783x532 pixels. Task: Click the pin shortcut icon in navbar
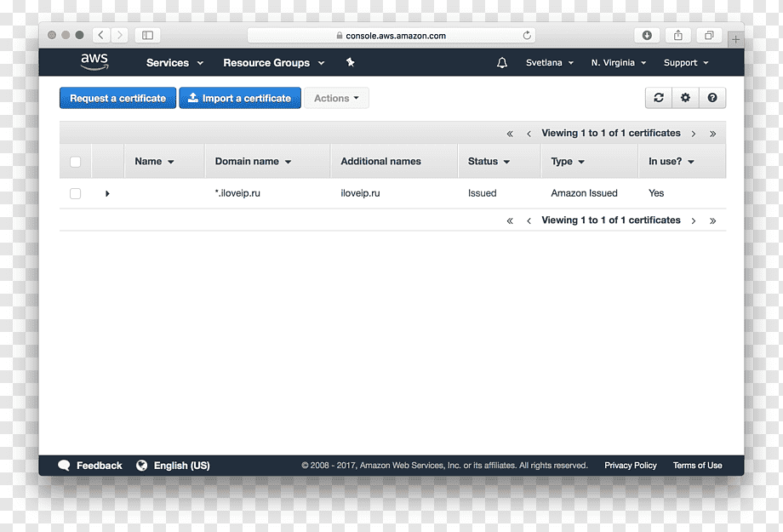tap(350, 62)
